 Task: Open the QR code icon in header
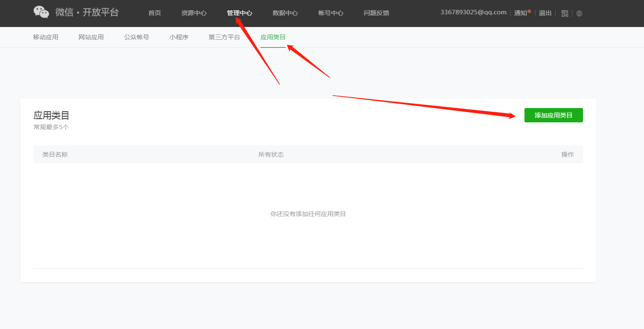(x=565, y=14)
